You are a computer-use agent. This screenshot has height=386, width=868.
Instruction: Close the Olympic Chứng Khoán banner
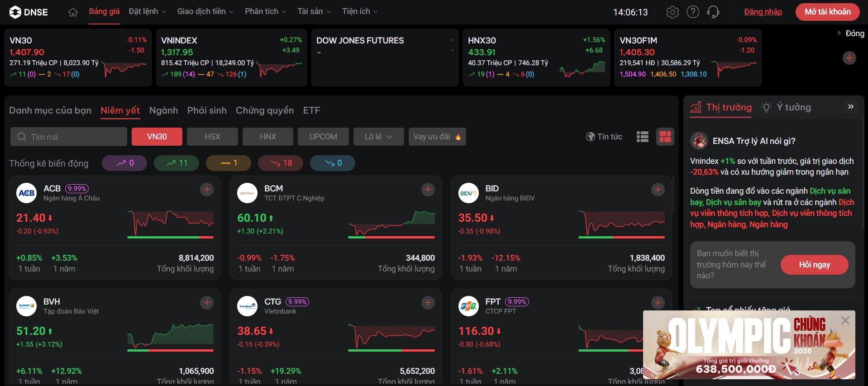tap(845, 320)
